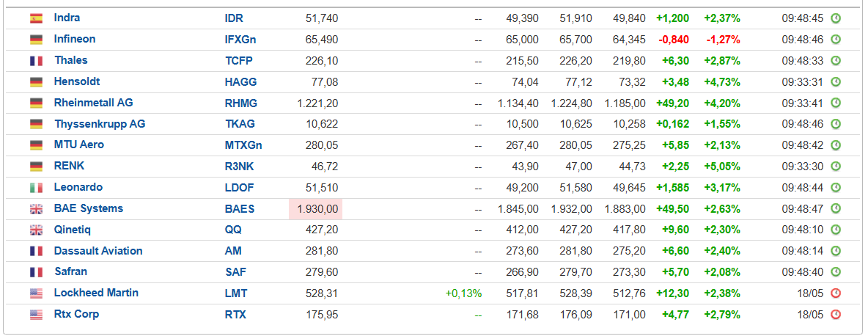
Task: Click the LMT ticker symbol
Action: coord(236,293)
